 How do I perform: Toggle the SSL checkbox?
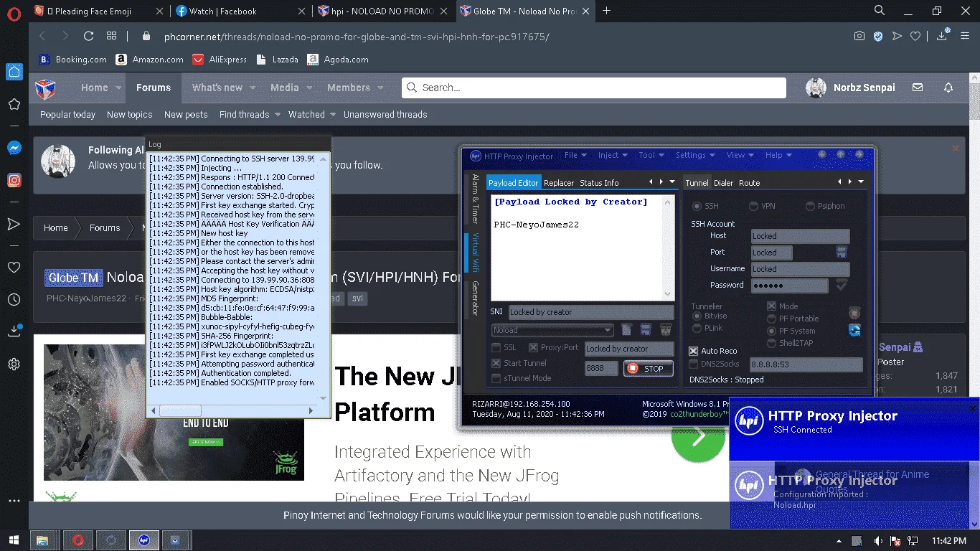coord(496,348)
